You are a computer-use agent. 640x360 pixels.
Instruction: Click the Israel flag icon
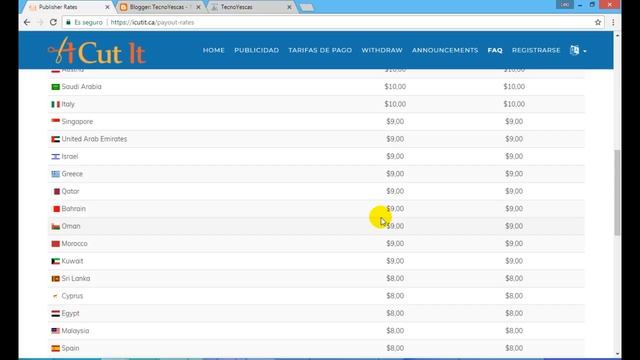[x=56, y=157]
